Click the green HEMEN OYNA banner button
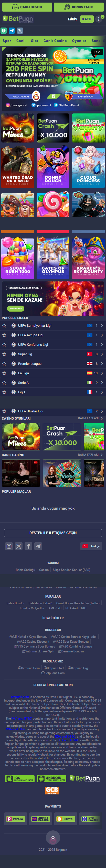The height and width of the screenshot is (868, 106). point(15,308)
